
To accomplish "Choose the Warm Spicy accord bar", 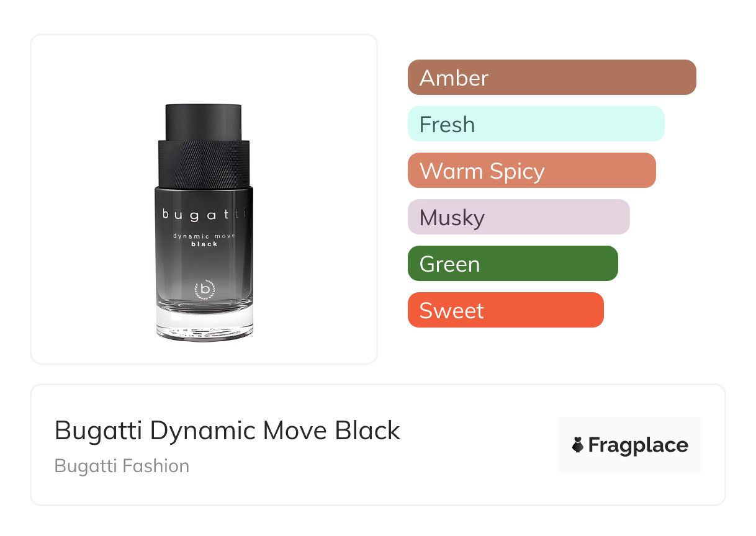I will (531, 171).
